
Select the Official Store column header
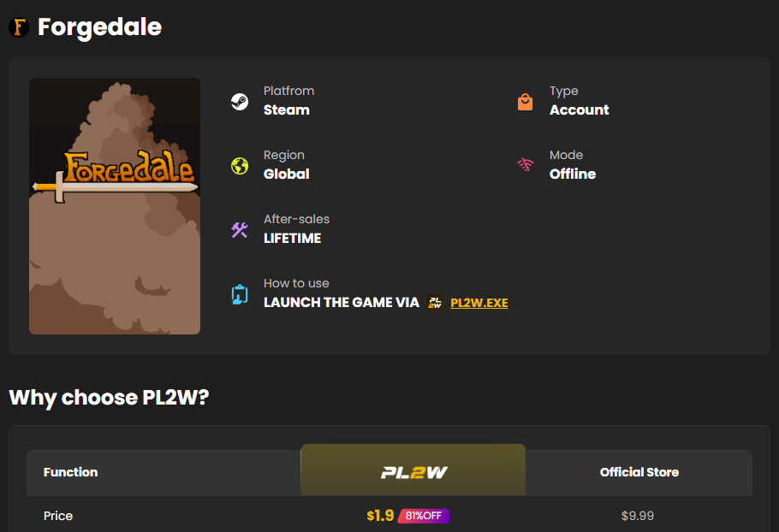click(639, 472)
